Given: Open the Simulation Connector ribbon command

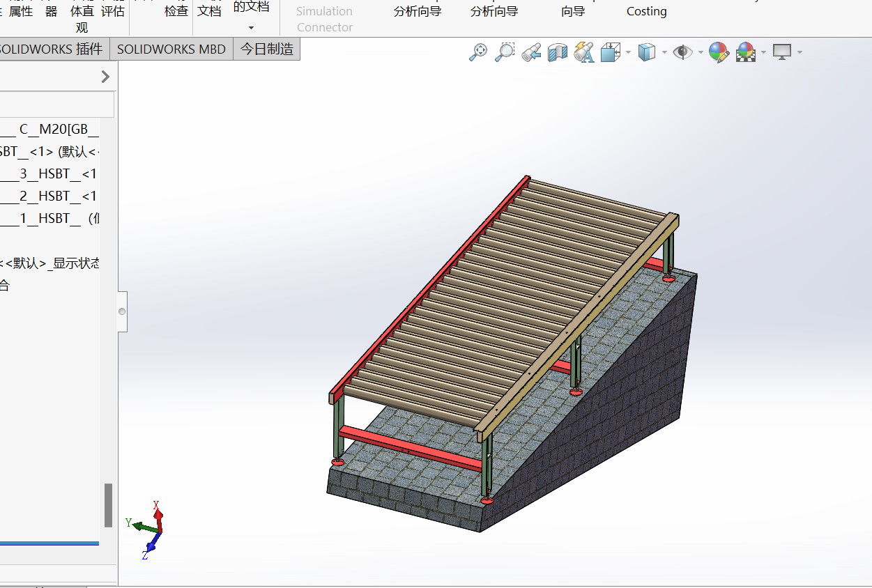Looking at the screenshot, I should 324,19.
